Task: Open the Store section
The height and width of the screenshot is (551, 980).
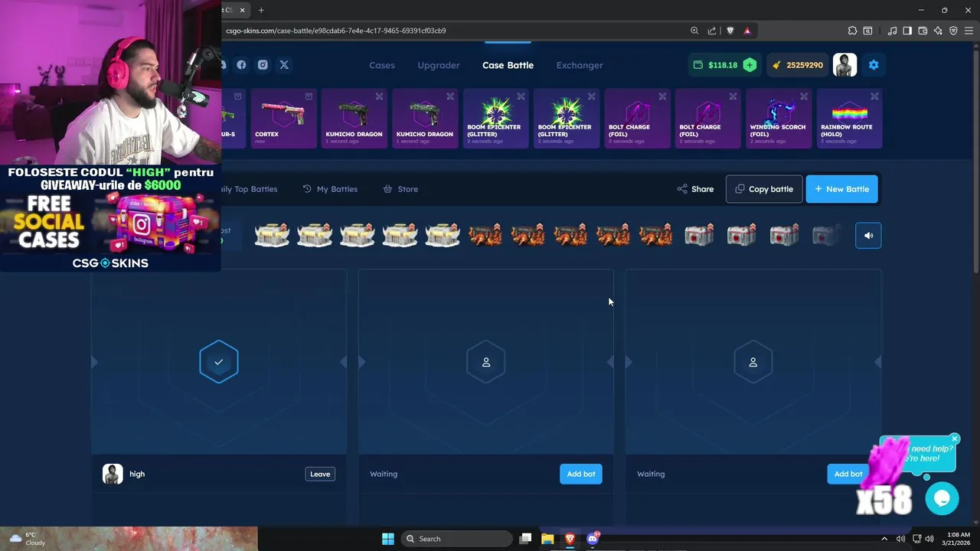Action: [x=400, y=189]
